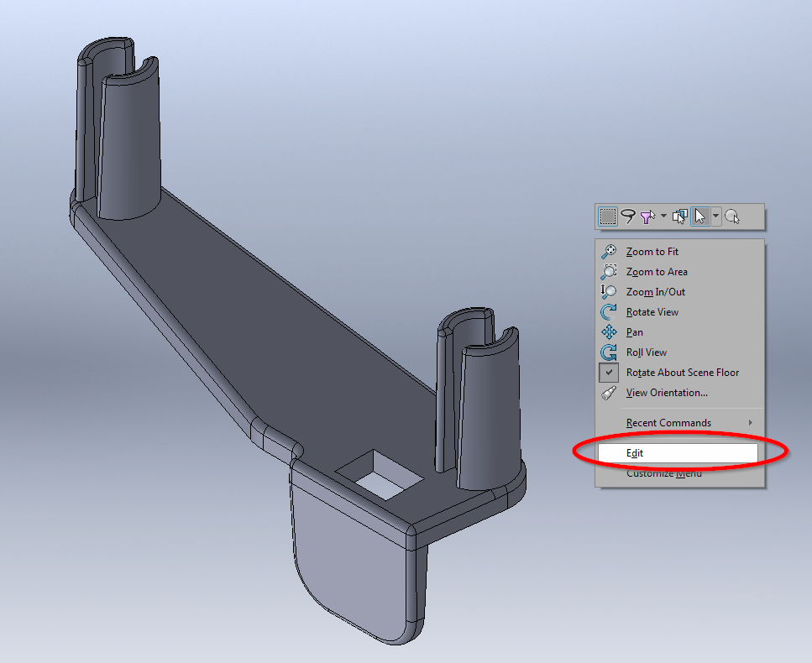Choose Customize Menu option
812x663 pixels.
(679, 473)
